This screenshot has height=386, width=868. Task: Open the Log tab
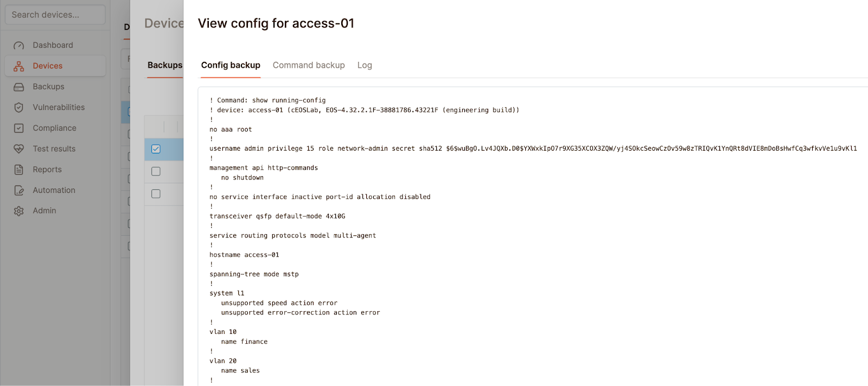pos(365,65)
